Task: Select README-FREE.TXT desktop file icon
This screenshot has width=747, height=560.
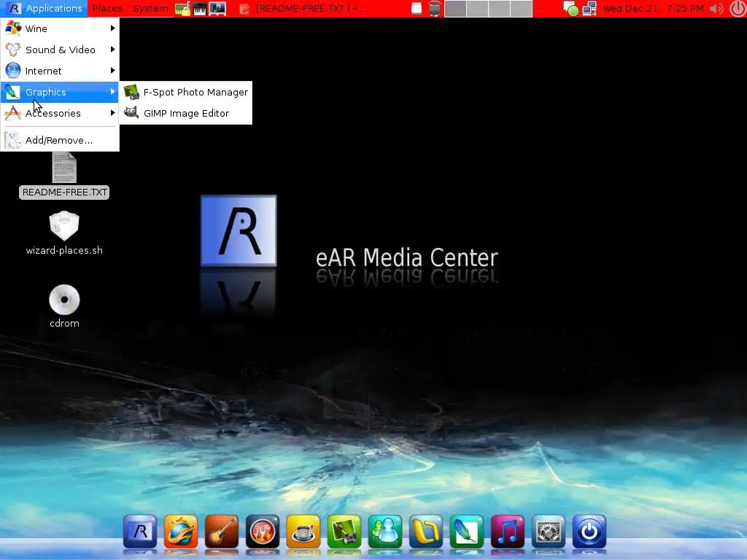Action: pos(64,175)
